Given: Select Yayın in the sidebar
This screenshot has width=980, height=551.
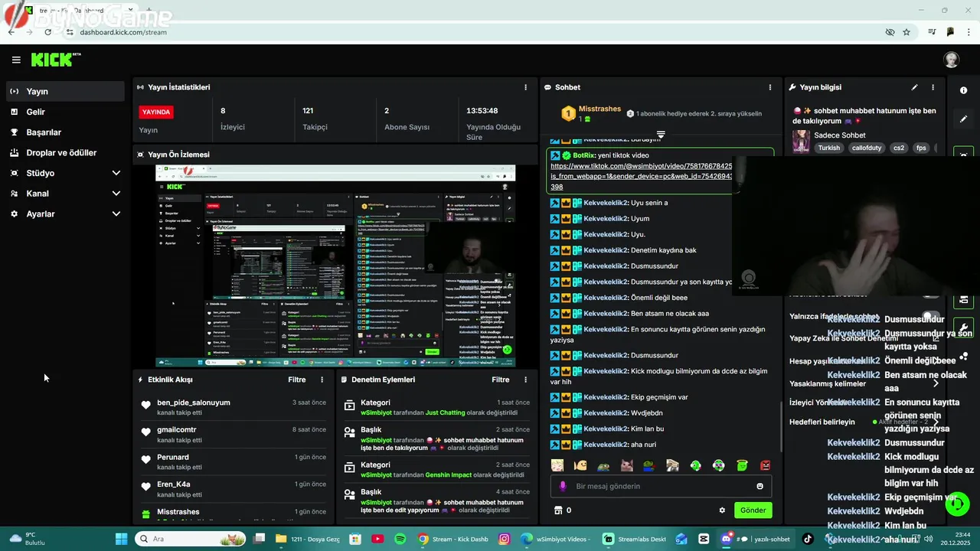Looking at the screenshot, I should [65, 91].
